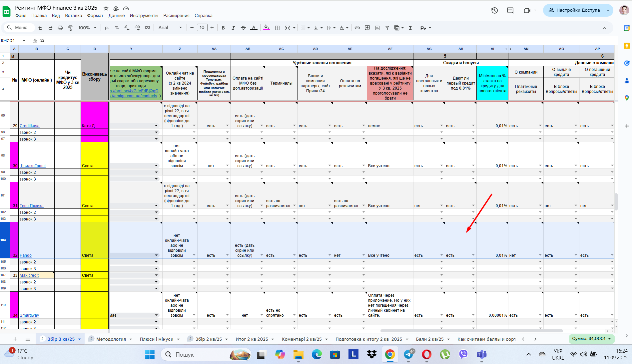Image resolution: width=632 pixels, height=364 pixels.
Task: Click the create filter funnel icon
Action: tap(387, 28)
